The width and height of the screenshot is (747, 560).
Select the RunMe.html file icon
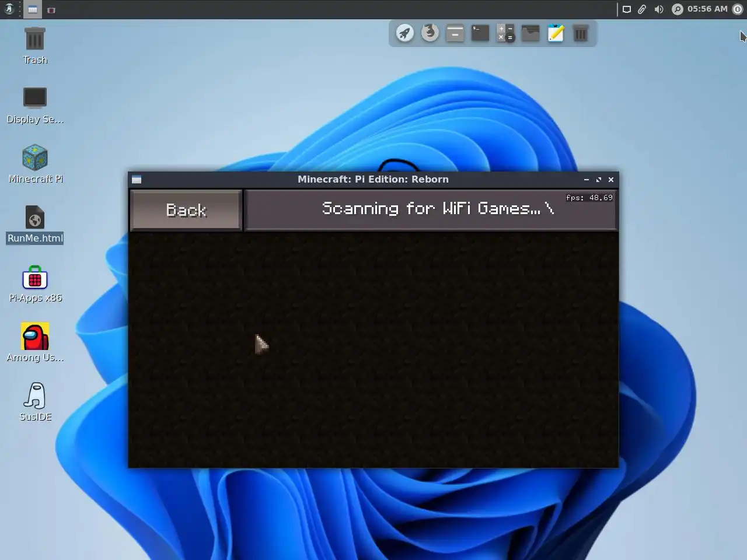[35, 225]
